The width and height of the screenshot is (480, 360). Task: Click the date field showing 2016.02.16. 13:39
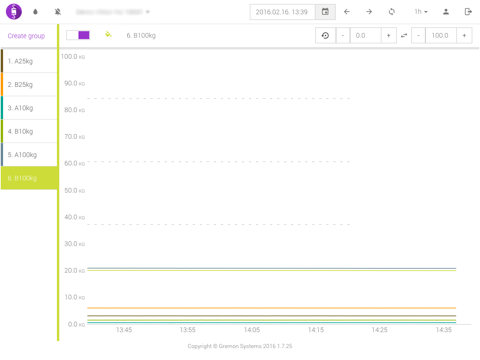tap(282, 12)
